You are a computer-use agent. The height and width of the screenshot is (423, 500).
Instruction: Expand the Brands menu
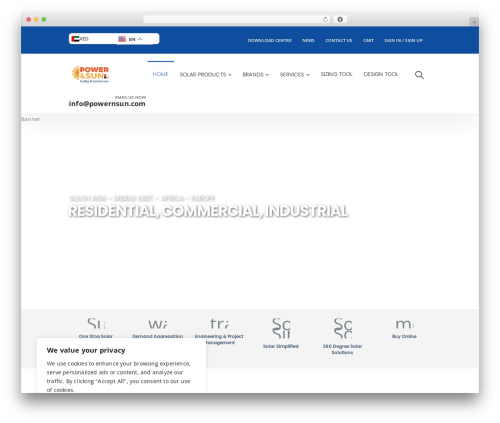256,74
